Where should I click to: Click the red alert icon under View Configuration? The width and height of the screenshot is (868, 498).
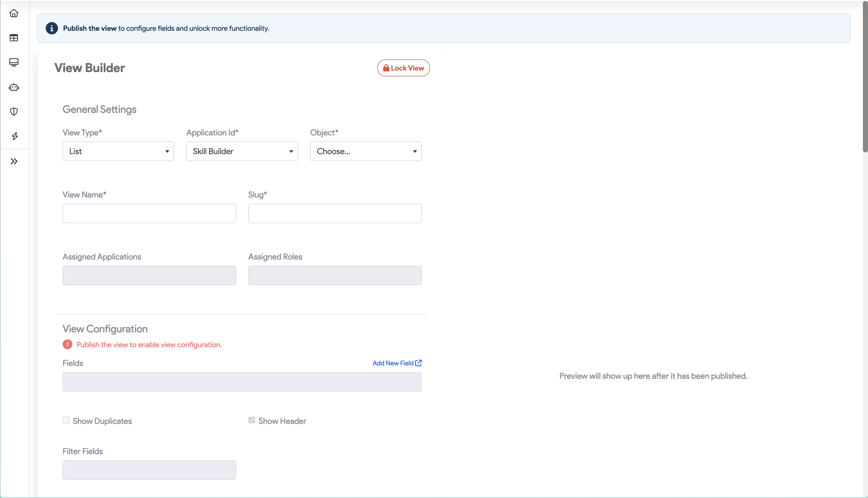coord(67,344)
